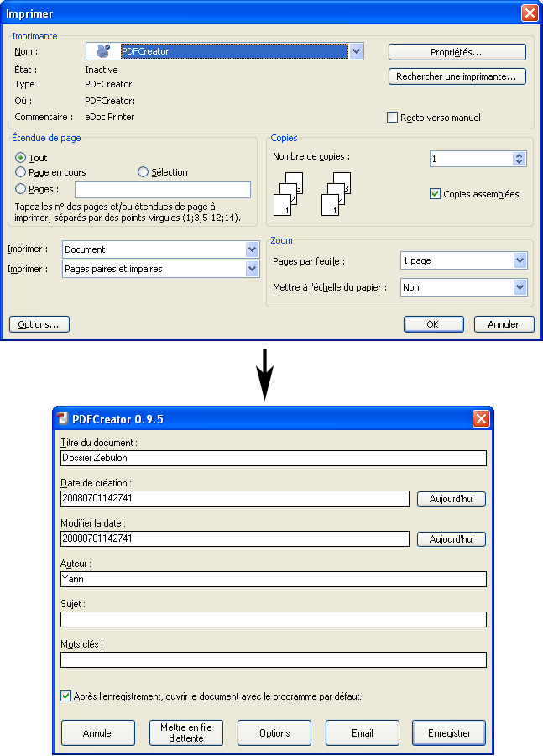Click the PDFCreator title bar icon
Viewport: 543px width, 756px height.
click(x=63, y=418)
